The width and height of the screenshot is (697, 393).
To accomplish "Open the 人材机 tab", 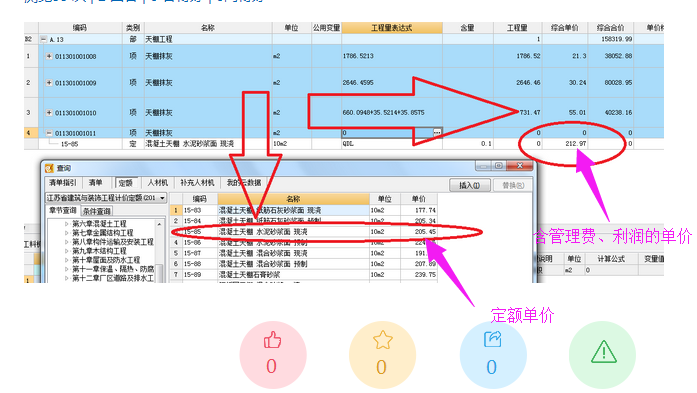I will point(158,183).
